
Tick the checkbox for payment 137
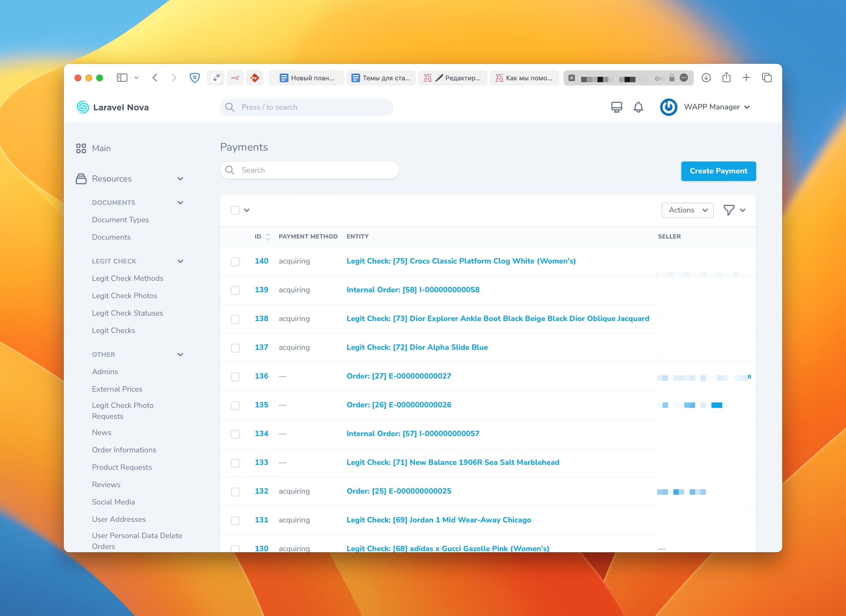[x=235, y=348]
